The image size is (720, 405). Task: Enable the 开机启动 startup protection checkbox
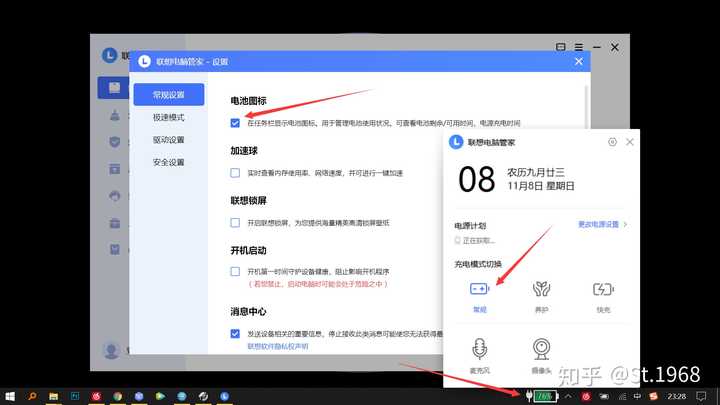point(235,271)
